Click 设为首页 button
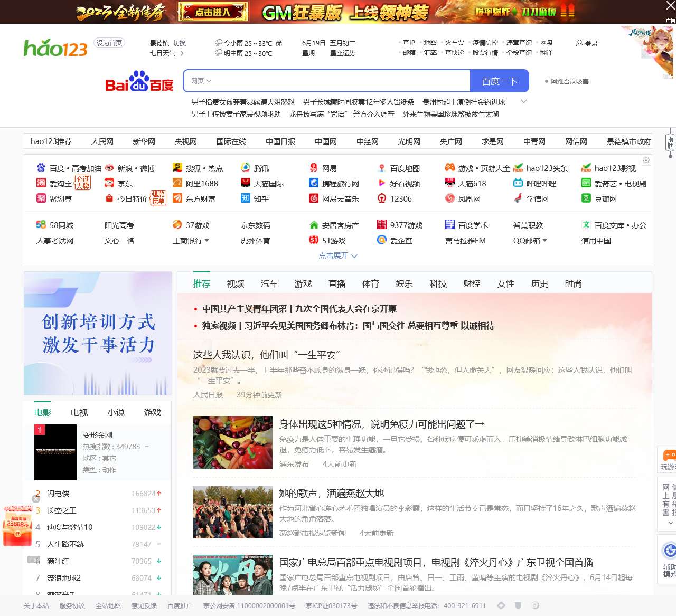 (x=109, y=43)
